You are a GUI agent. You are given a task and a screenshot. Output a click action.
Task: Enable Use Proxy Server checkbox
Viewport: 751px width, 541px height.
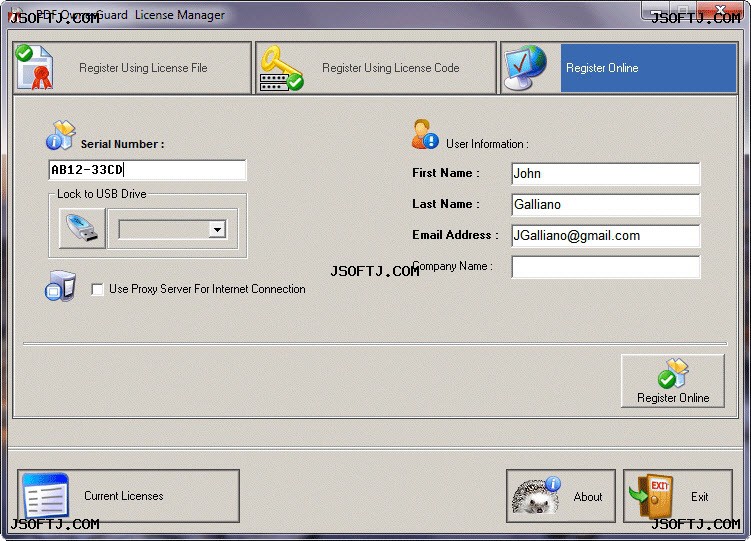[x=97, y=289]
